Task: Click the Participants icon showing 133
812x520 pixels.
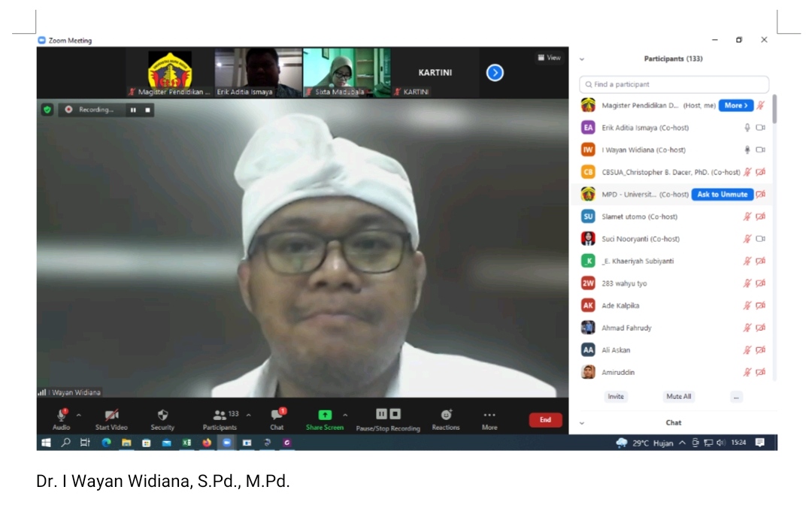Action: 220,415
